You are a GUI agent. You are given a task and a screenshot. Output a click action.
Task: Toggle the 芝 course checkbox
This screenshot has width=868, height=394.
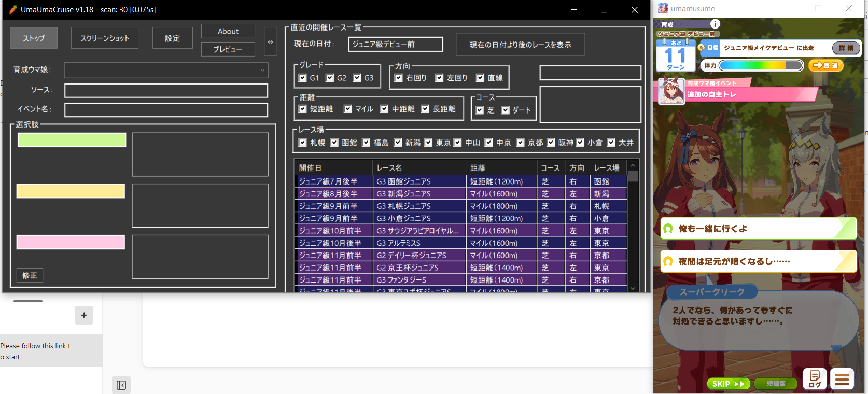point(480,110)
